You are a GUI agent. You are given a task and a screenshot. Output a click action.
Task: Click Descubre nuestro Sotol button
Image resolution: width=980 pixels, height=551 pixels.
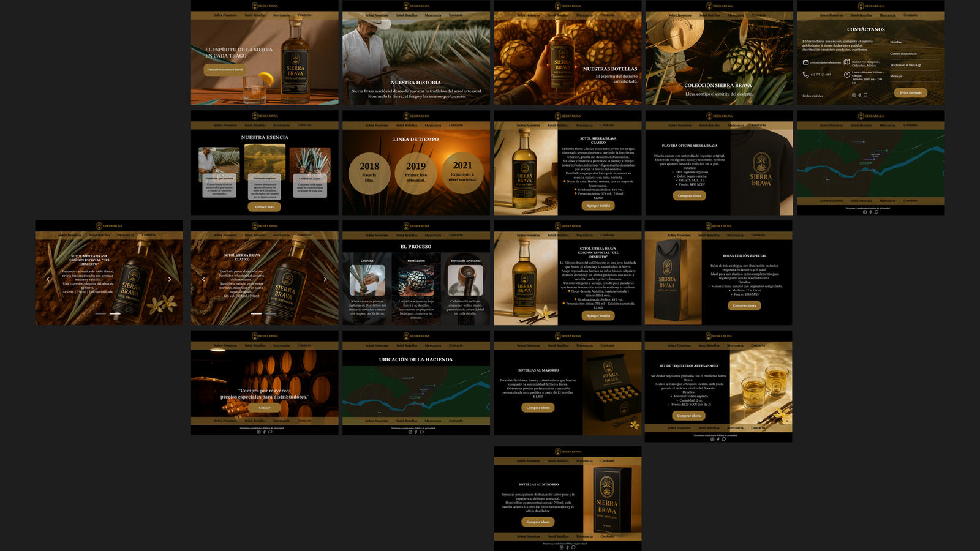point(224,70)
